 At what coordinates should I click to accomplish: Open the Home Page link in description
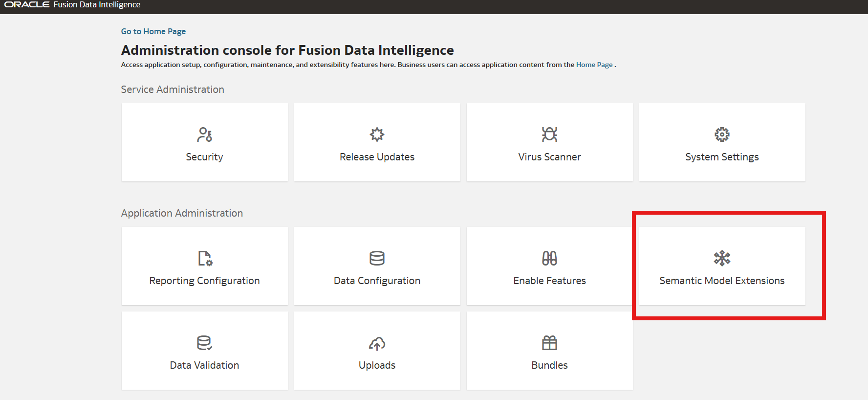pyautogui.click(x=594, y=65)
